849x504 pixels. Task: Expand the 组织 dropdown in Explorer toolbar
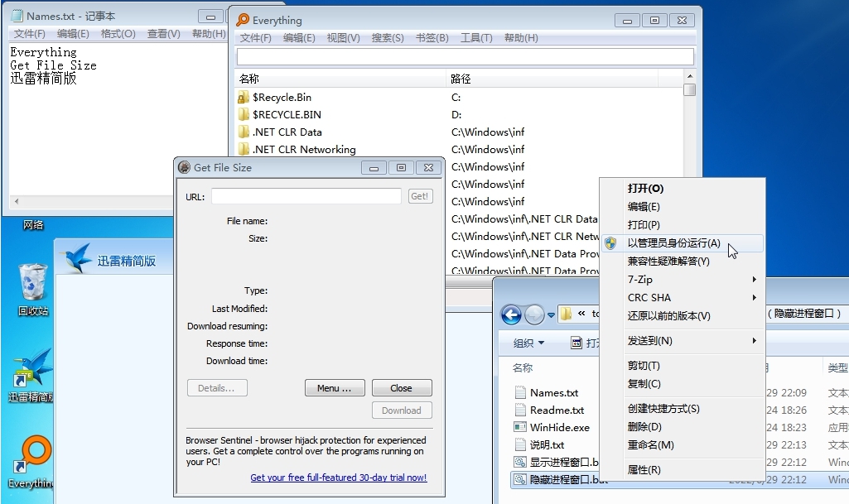529,343
